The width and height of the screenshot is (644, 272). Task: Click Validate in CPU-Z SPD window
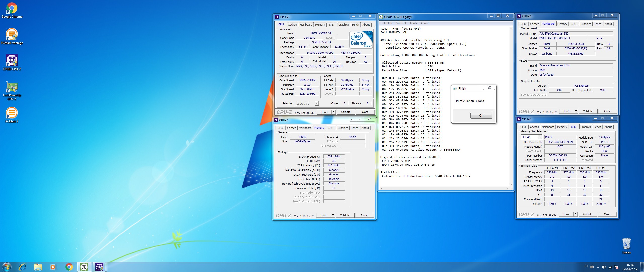(x=588, y=214)
